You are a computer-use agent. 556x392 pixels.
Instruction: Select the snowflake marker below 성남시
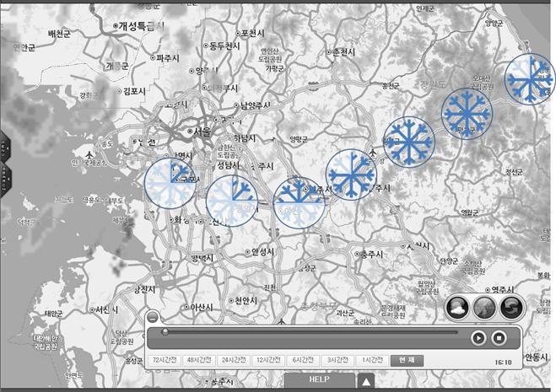tap(232, 201)
